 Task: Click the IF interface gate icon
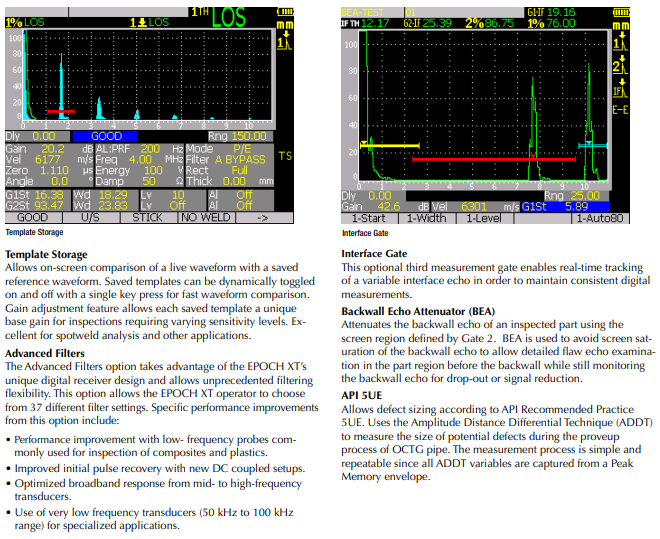tap(620, 93)
